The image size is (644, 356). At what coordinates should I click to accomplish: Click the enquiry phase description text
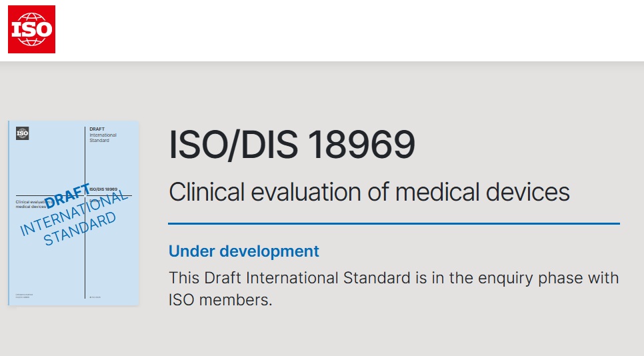393,277
